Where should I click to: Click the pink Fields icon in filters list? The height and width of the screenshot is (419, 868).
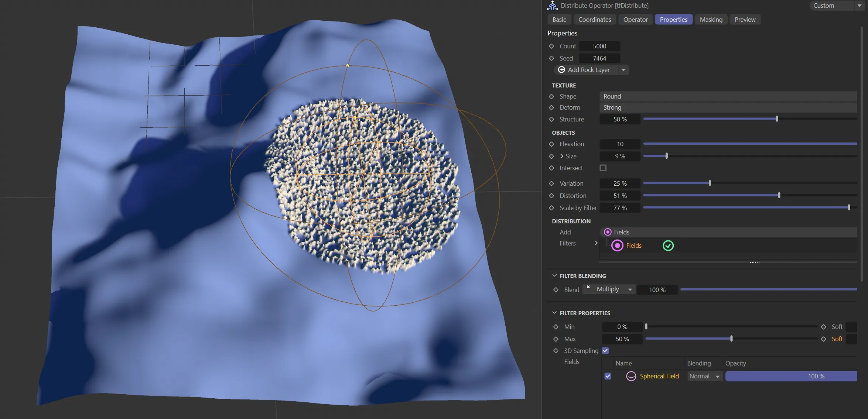[617, 245]
